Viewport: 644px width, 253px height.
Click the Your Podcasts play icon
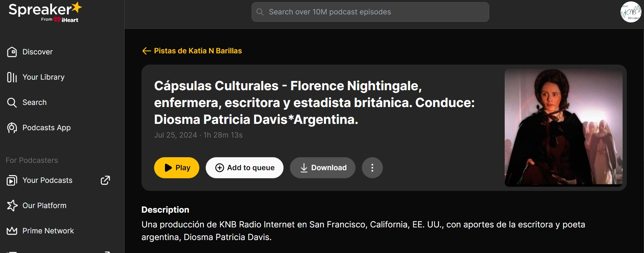tap(12, 180)
